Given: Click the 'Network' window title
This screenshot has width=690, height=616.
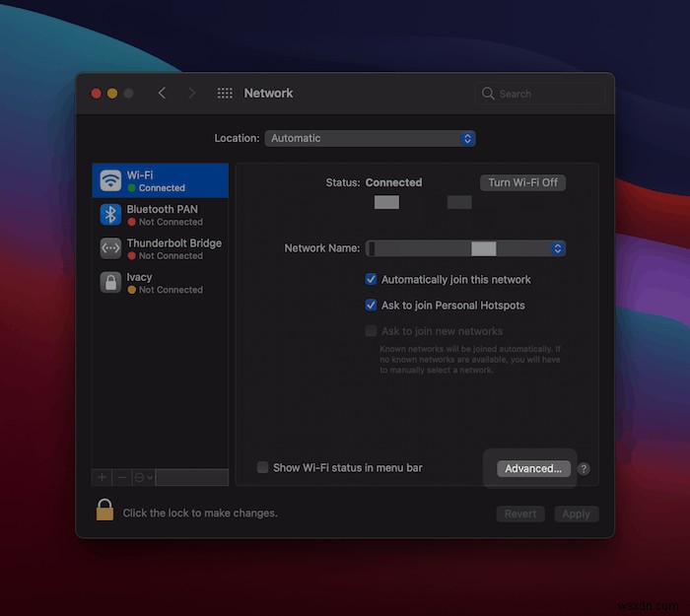Looking at the screenshot, I should coord(268,94).
